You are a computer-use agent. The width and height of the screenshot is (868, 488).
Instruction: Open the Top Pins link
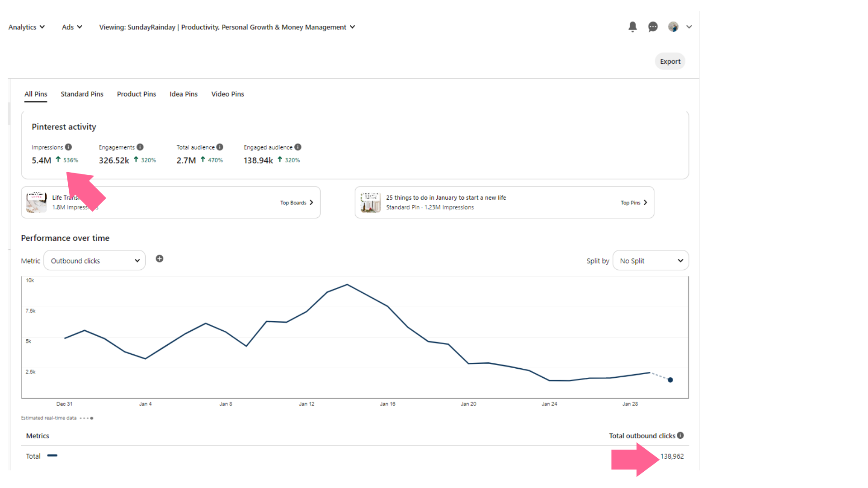(633, 203)
